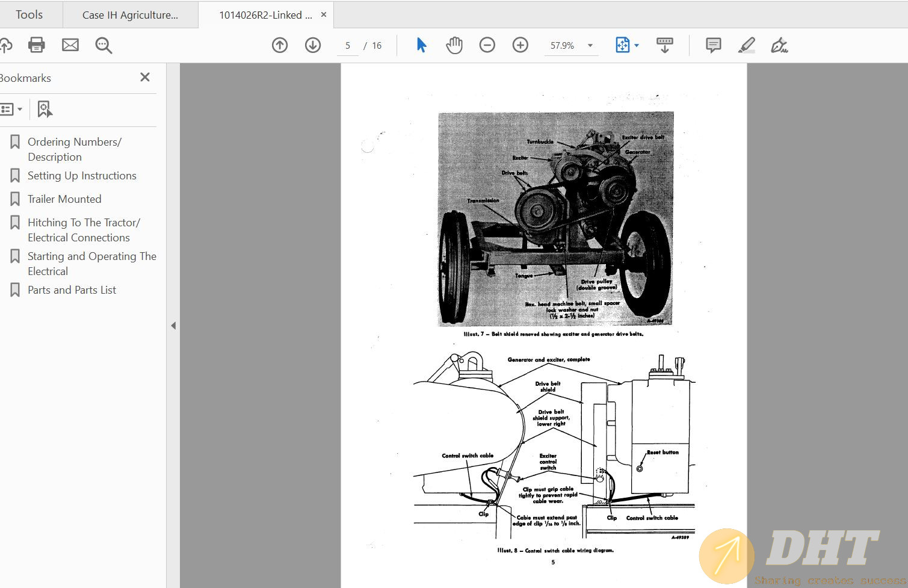The width and height of the screenshot is (908, 588).
Task: Go to previous page arrow
Action: (x=280, y=45)
